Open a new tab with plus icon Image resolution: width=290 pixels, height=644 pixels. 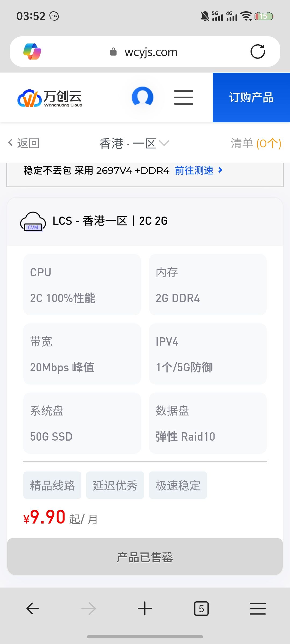coord(145,608)
